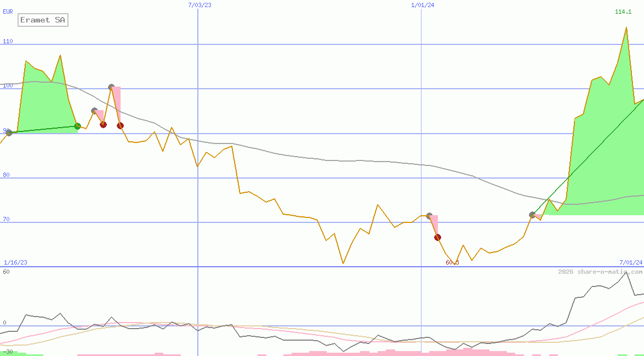Select the 1/16/23 start date label
This screenshot has width=644, height=356.
click(x=15, y=262)
